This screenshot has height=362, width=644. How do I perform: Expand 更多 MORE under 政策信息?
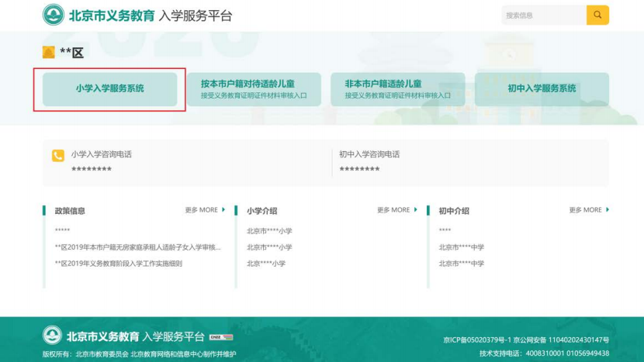205,210
